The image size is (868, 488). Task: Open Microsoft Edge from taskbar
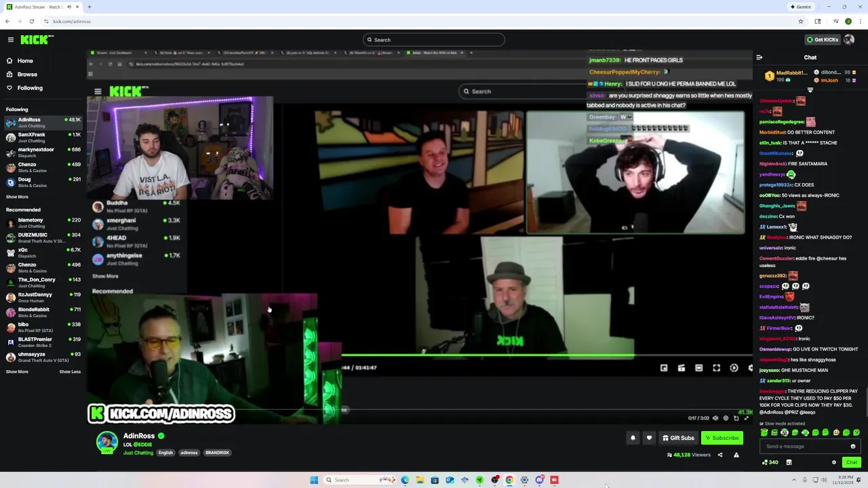405,480
